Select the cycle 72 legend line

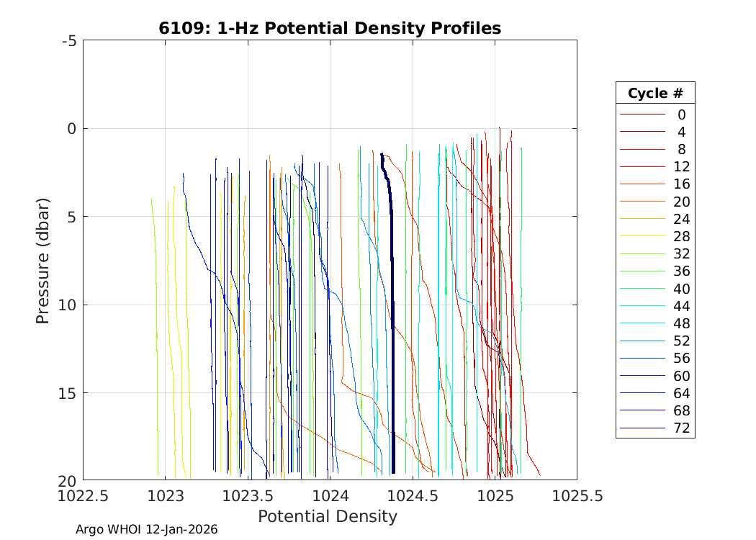(x=642, y=428)
